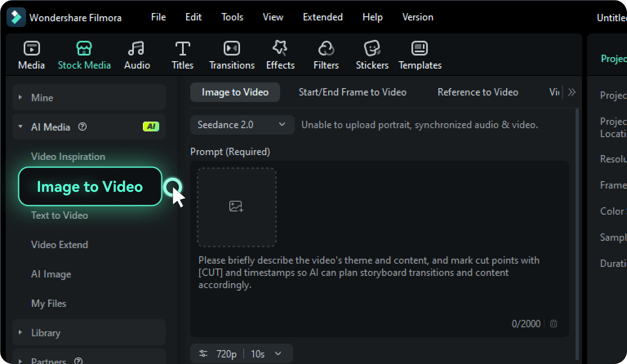This screenshot has width=627, height=364.
Task: Open the Transitions panel
Action: [231, 54]
